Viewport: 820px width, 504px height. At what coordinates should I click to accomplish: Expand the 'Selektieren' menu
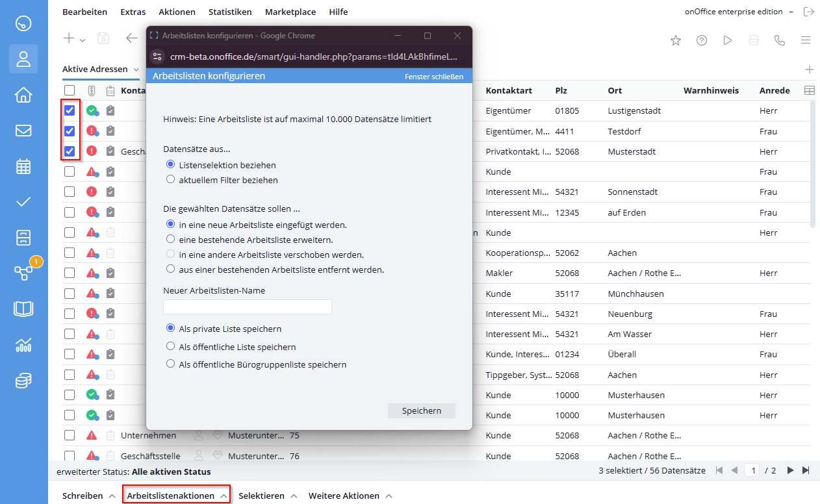click(268, 496)
